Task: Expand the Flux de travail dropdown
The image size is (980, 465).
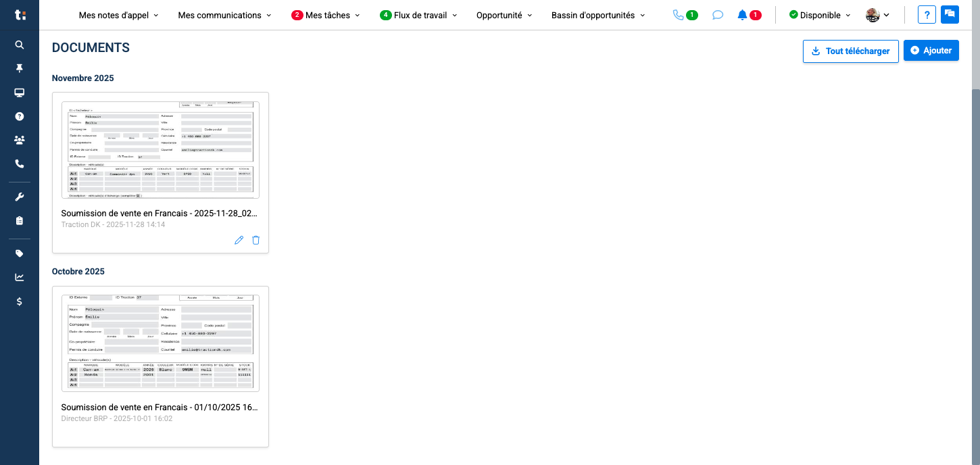Action: (x=418, y=14)
